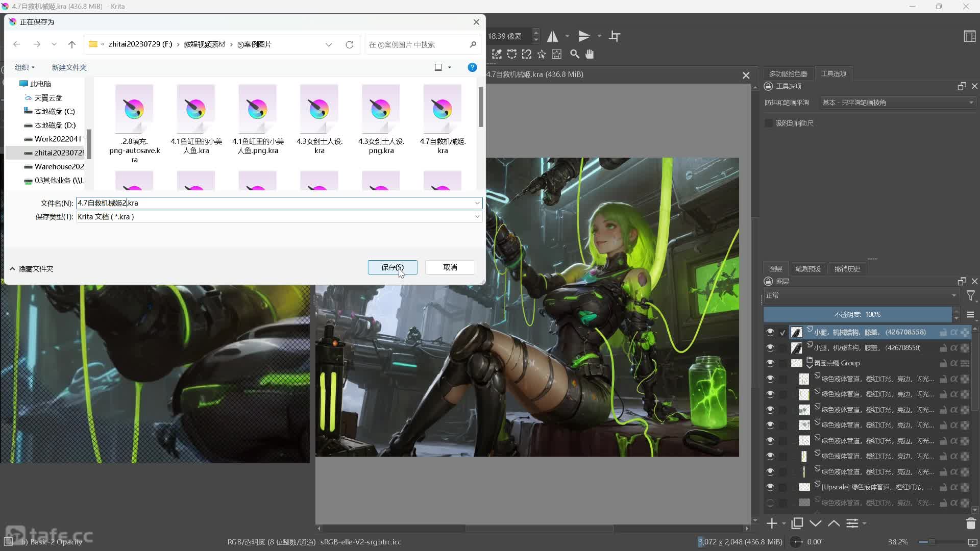Select the Zoom magnifier tool
This screenshot has height=551, width=980.
click(x=575, y=54)
